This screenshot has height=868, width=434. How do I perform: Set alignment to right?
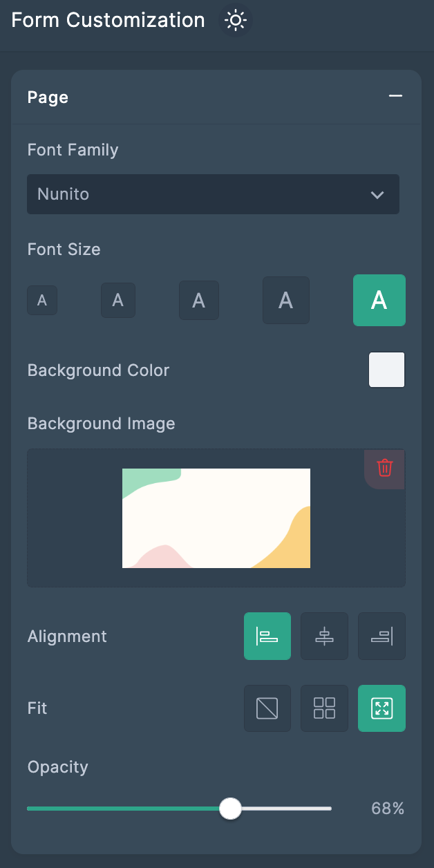coord(381,636)
